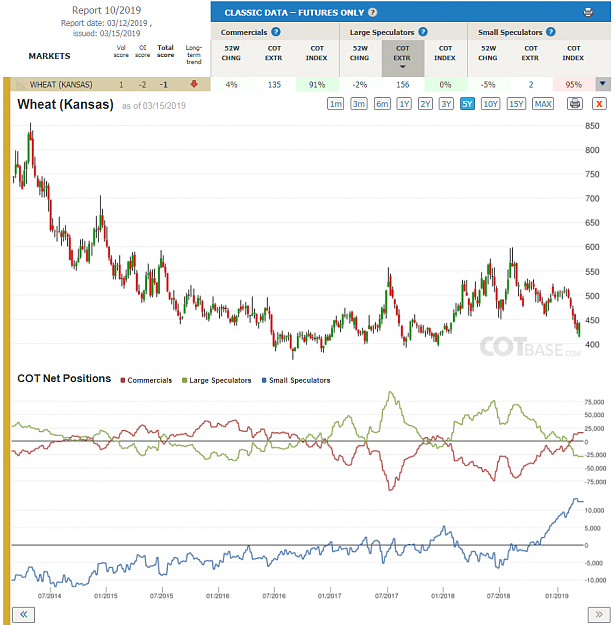Screen dimensions: 615x625
Task: Open Commercials help question mark icon
Action: click(276, 32)
